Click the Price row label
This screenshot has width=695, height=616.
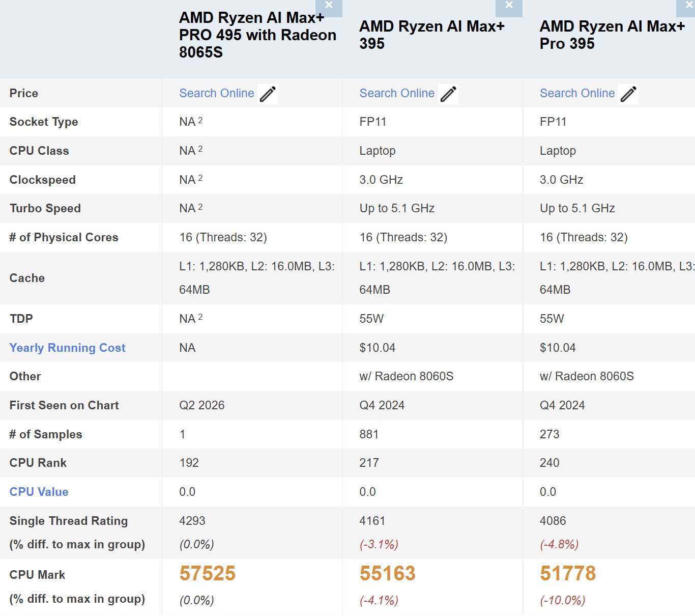pos(24,93)
